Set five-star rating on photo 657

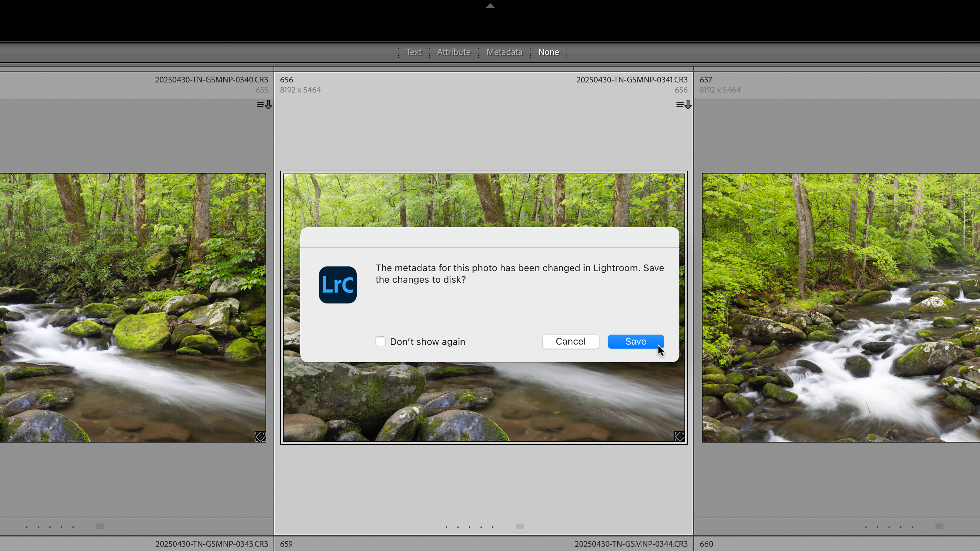click(x=912, y=527)
